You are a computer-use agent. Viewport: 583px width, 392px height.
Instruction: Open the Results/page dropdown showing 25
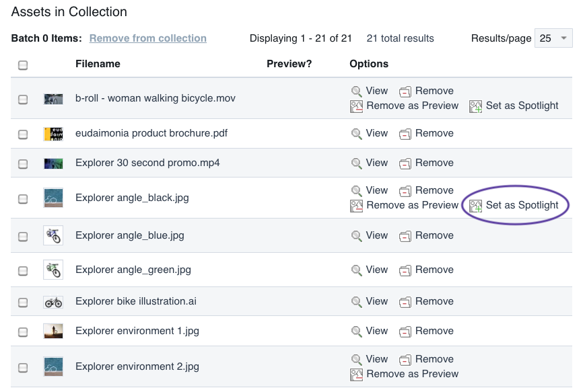pos(553,38)
